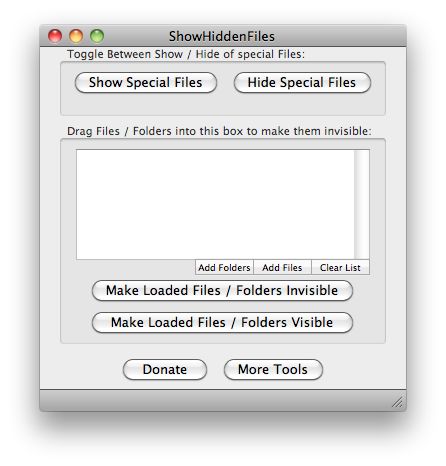
Task: Close the window with the red button
Action: click(55, 36)
